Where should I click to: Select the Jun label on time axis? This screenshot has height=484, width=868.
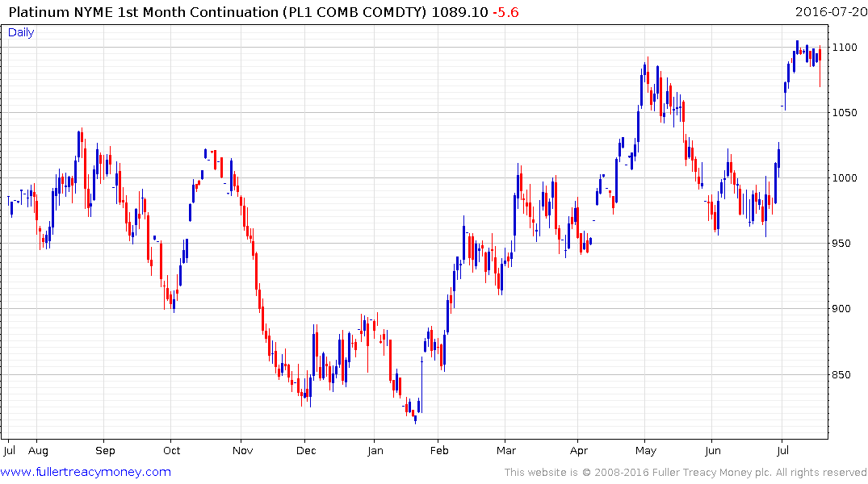point(713,451)
